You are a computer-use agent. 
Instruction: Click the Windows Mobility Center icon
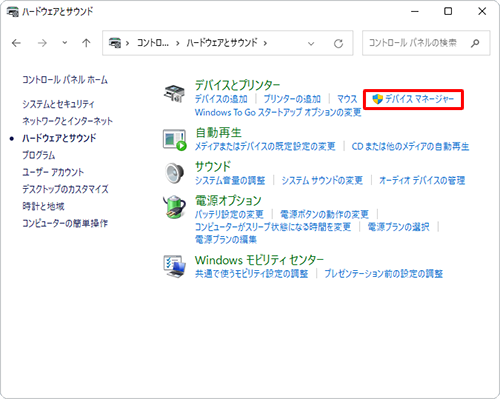pos(174,266)
